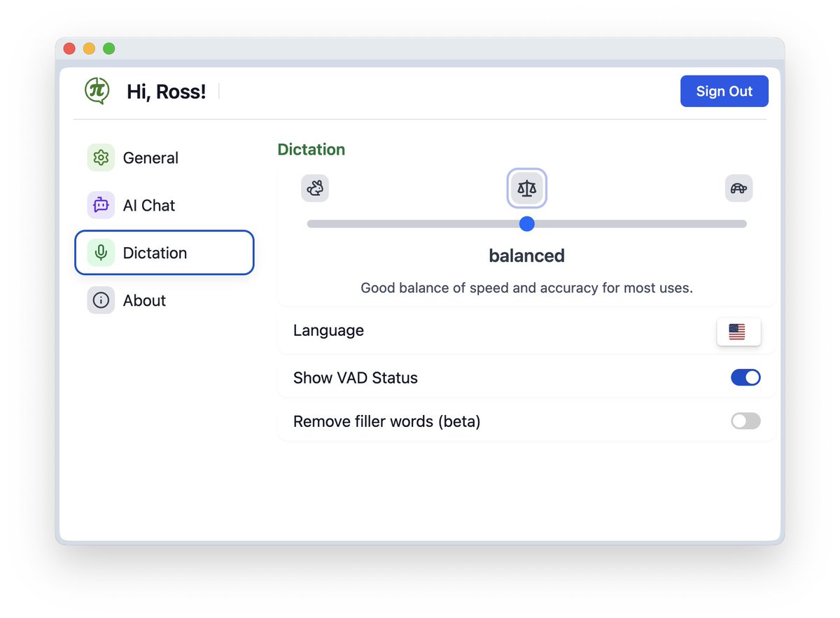840x618 pixels.
Task: Open the AI Chat settings tab
Action: [164, 205]
